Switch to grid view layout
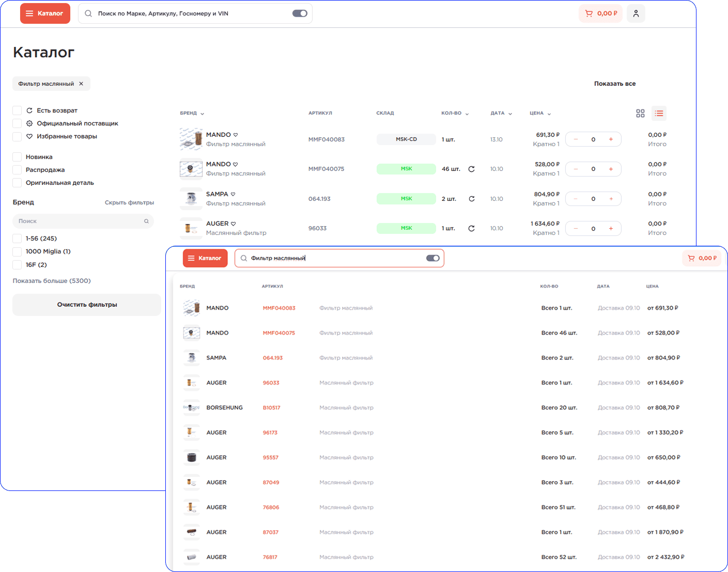The height and width of the screenshot is (572, 728). point(640,114)
